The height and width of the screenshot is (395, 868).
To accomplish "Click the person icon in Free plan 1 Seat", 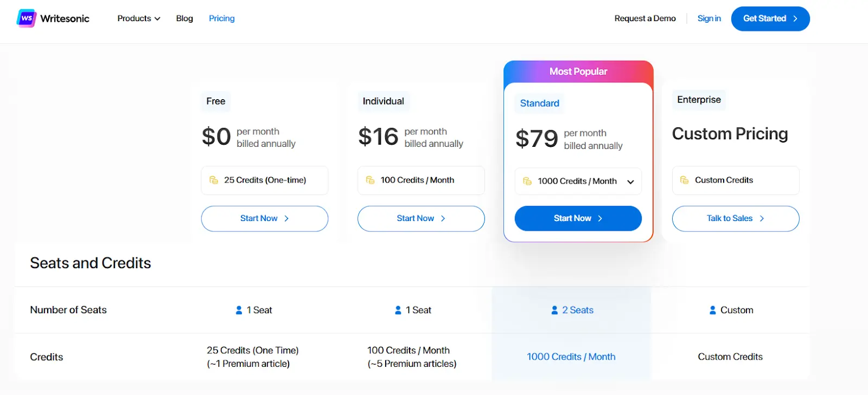I will pos(239,310).
